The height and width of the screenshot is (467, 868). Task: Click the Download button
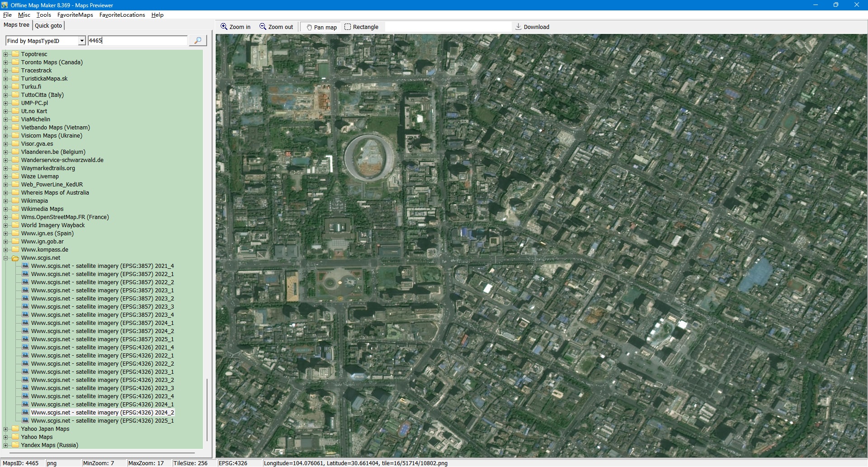tap(532, 27)
